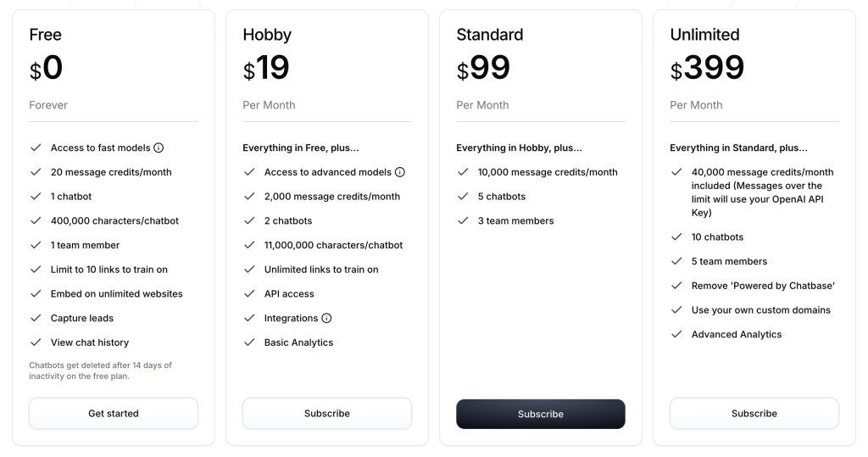
Task: Click checkmark icon next to 'API access'
Action: pyautogui.click(x=249, y=294)
